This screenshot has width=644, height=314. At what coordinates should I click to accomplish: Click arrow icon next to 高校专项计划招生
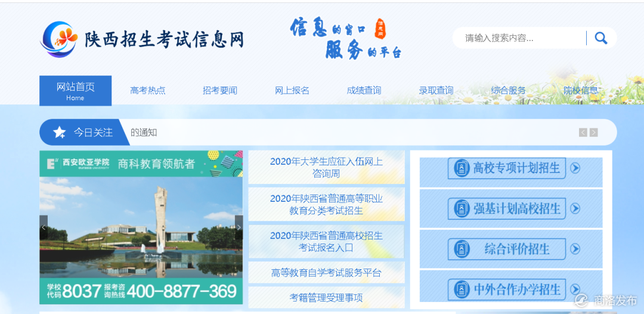(575, 168)
